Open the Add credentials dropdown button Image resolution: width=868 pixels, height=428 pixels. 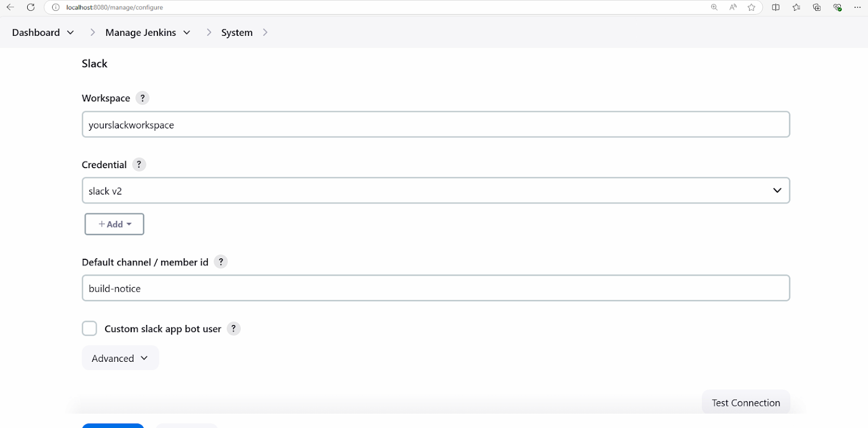pos(114,224)
